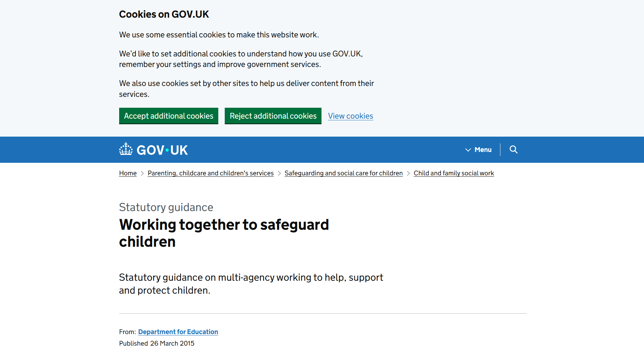Click the GOV.UK crown logo

point(126,149)
